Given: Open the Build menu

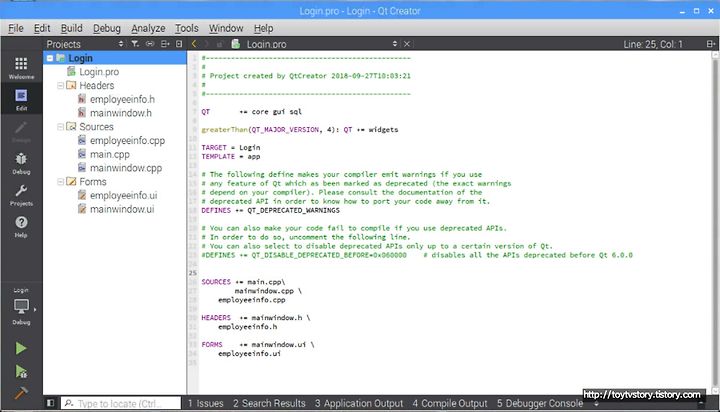Looking at the screenshot, I should pos(72,28).
